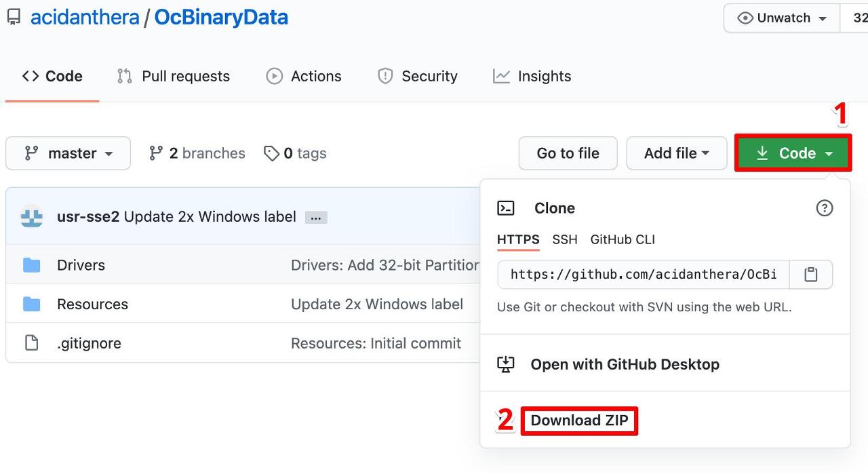Click the Drivers folder icon
Viewport: 868px width, 474px height.
tap(32, 265)
